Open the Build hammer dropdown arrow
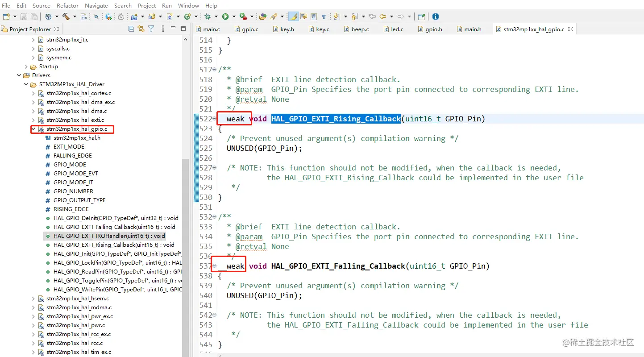Viewport: 644px width, 357px height. [74, 17]
